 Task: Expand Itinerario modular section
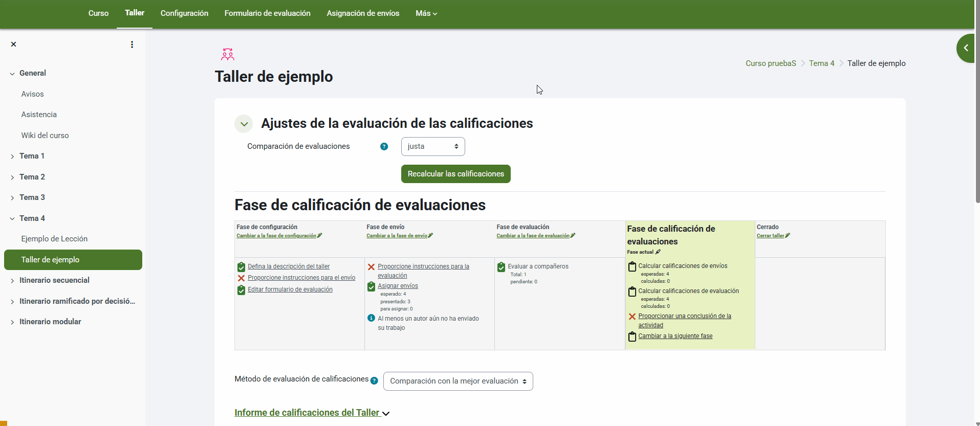[x=12, y=322]
